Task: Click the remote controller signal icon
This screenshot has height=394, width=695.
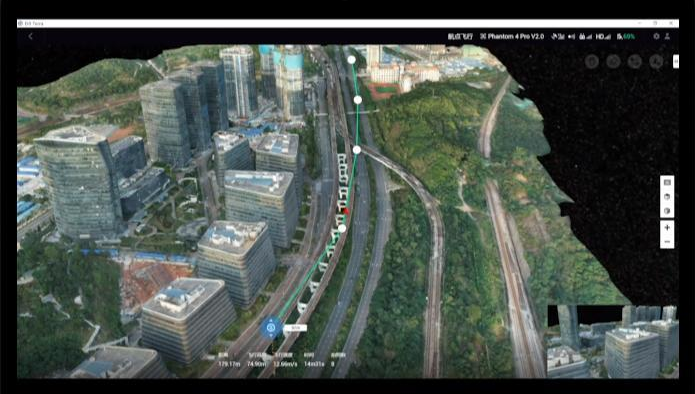Action: pos(586,36)
